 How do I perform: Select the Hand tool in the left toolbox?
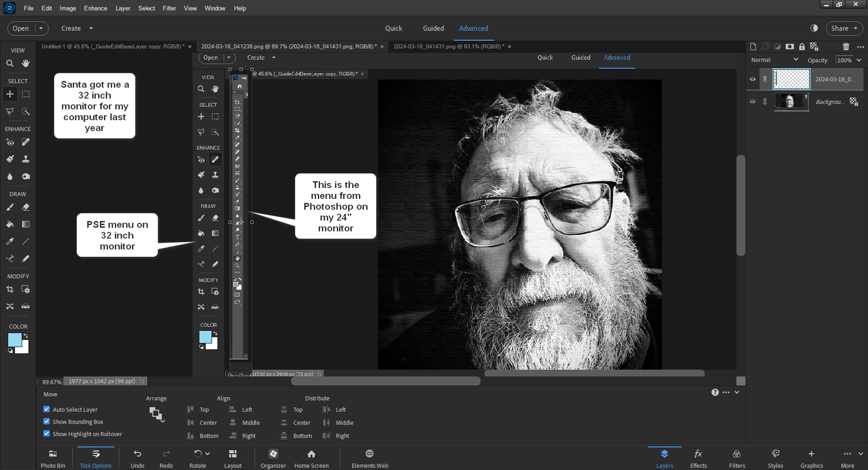tap(26, 64)
